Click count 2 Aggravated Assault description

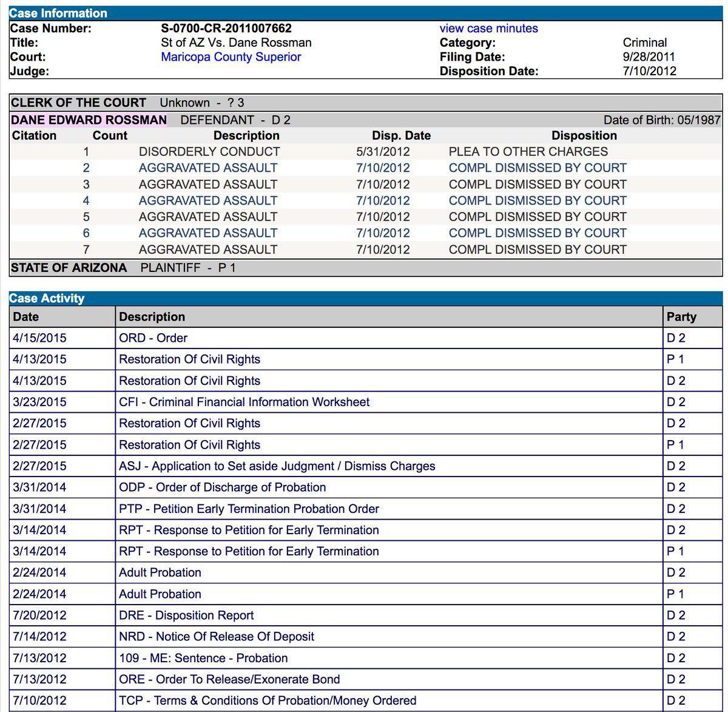[208, 168]
